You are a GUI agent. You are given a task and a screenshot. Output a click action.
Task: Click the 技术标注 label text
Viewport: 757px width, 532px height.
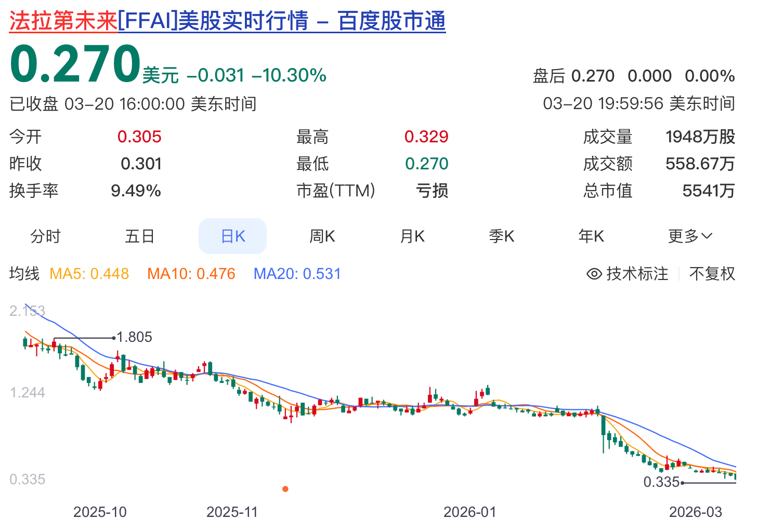(637, 274)
